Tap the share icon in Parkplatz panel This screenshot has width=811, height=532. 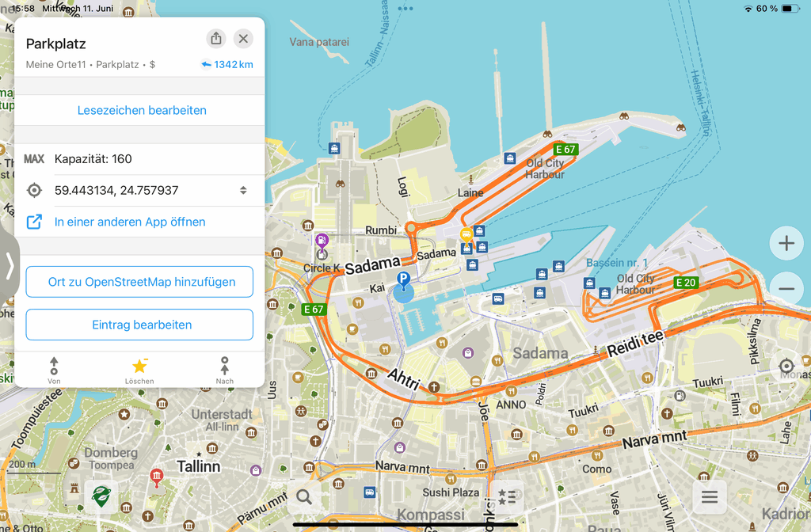tap(216, 38)
